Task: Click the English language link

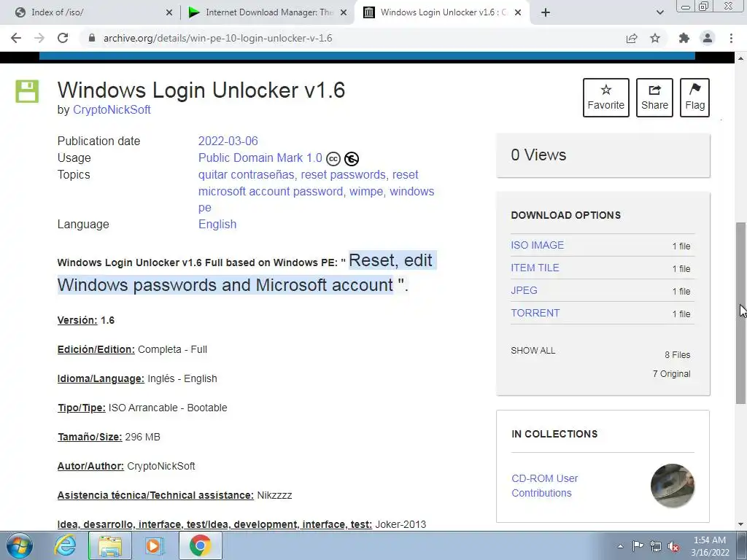Action: pos(217,225)
